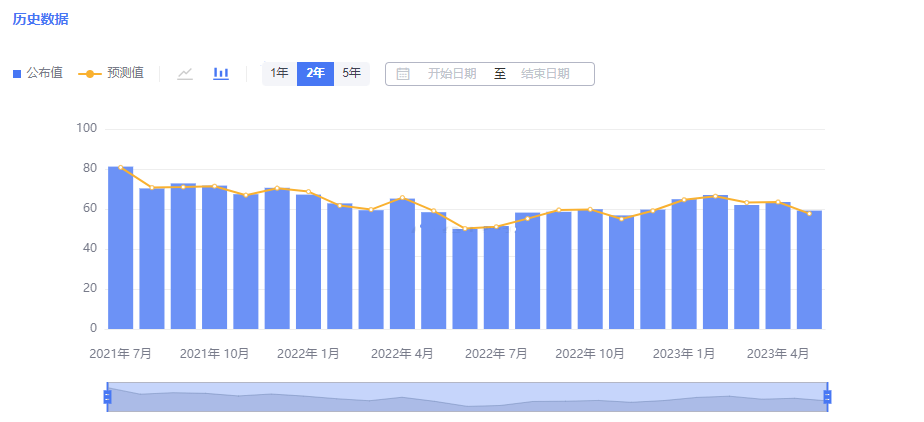Select the 1年 time range

point(279,74)
